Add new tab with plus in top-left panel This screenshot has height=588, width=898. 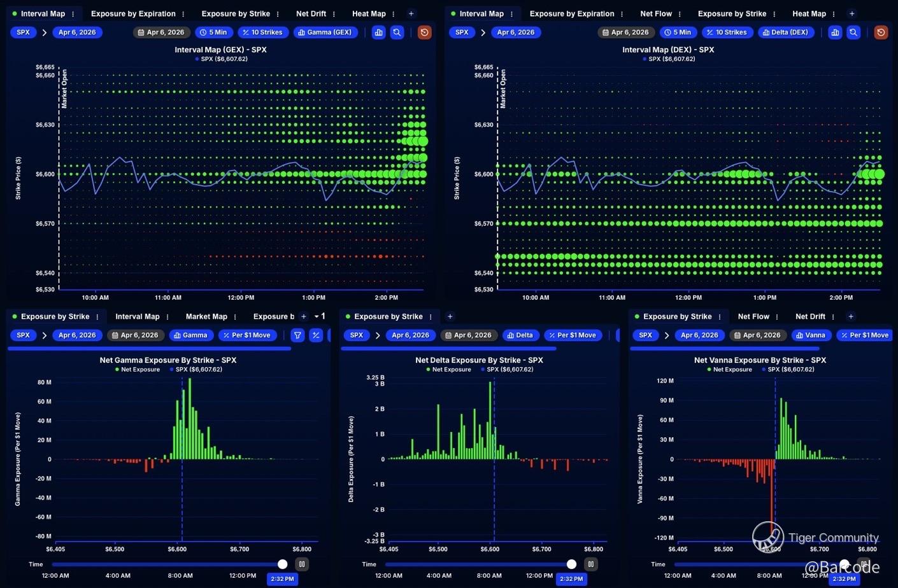tap(411, 13)
